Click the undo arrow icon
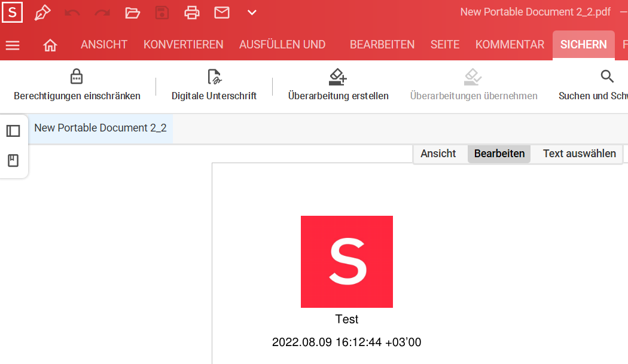 click(x=72, y=13)
